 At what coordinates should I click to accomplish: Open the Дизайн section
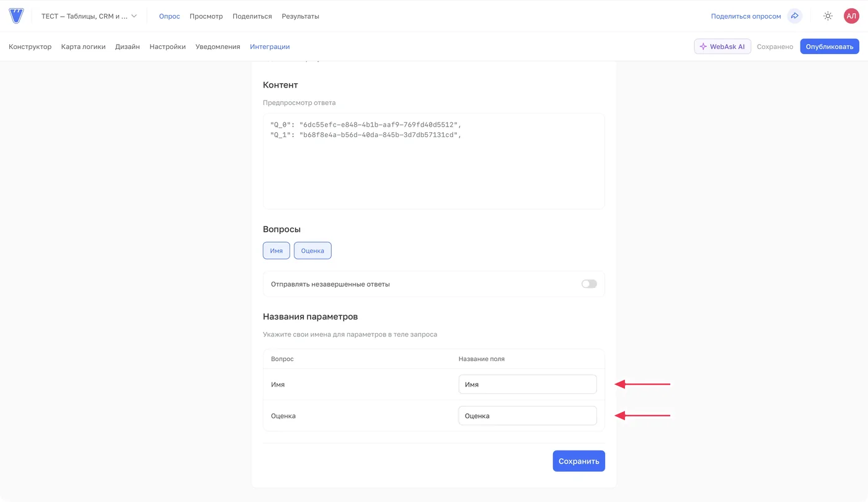coord(127,47)
